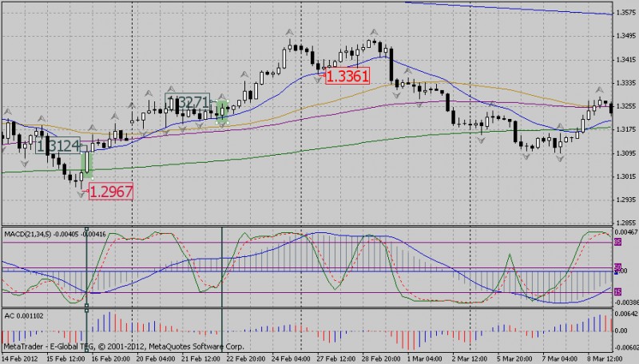
Task: Click the 14 Feb 2012 date label
Action: coord(22,358)
